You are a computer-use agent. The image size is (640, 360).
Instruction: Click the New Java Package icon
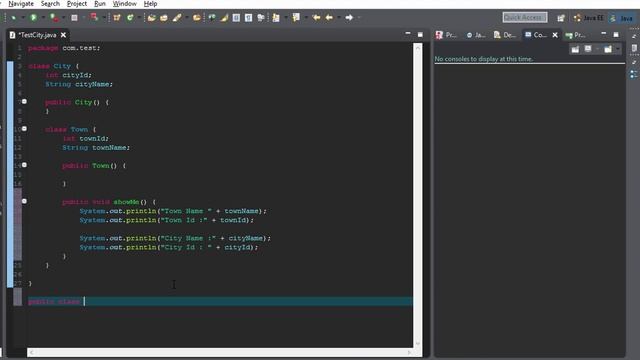point(117,18)
